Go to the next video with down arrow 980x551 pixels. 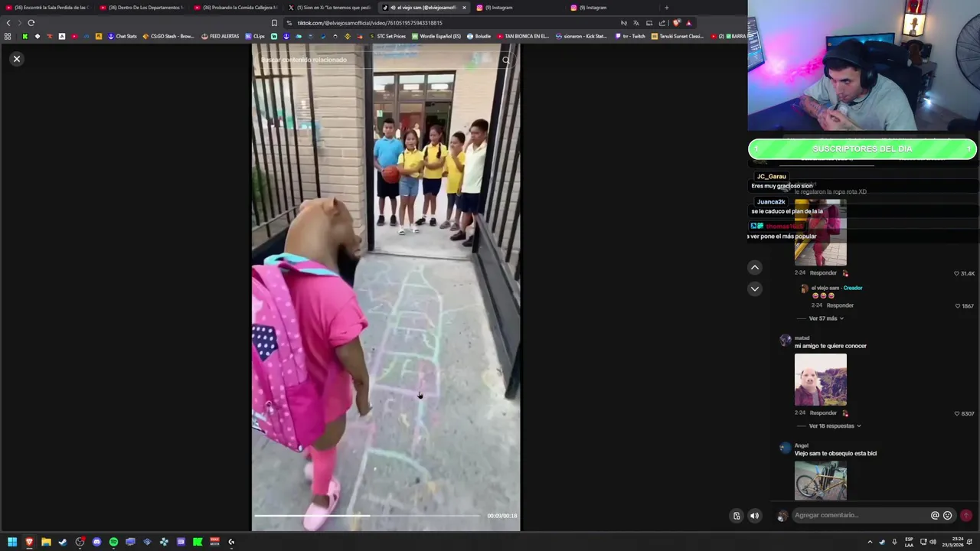coord(755,289)
